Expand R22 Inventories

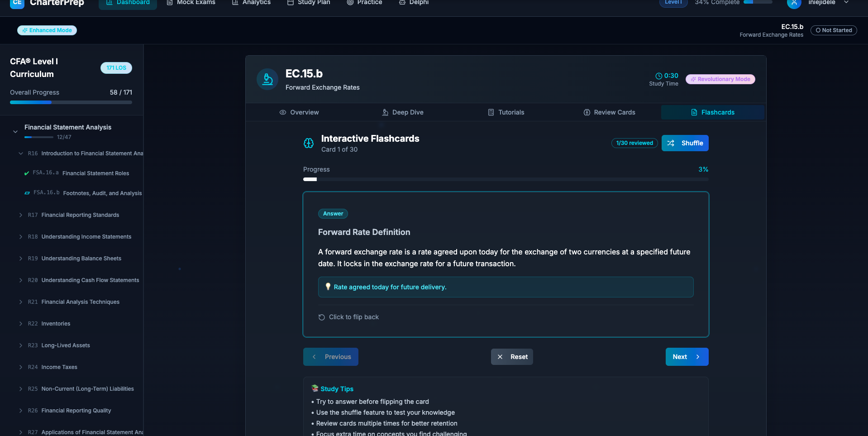(21, 324)
